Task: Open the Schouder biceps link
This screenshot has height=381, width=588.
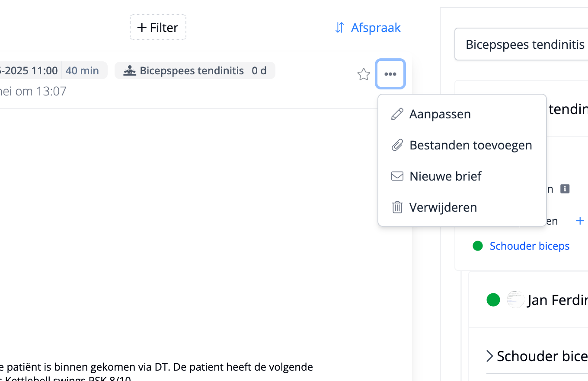Action: (x=529, y=246)
